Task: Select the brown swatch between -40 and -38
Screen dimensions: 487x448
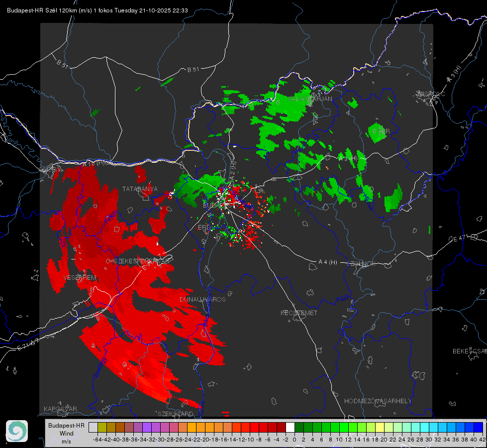Action: (x=120, y=427)
